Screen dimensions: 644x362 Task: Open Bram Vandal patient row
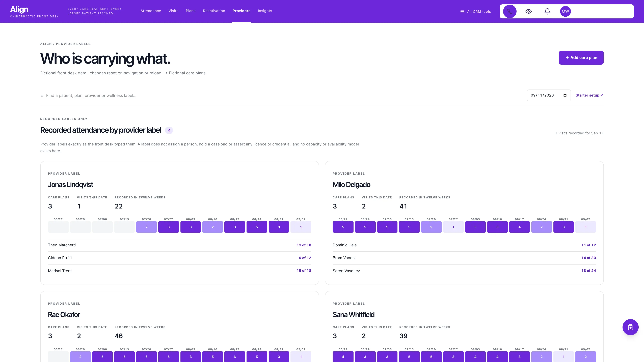464,258
